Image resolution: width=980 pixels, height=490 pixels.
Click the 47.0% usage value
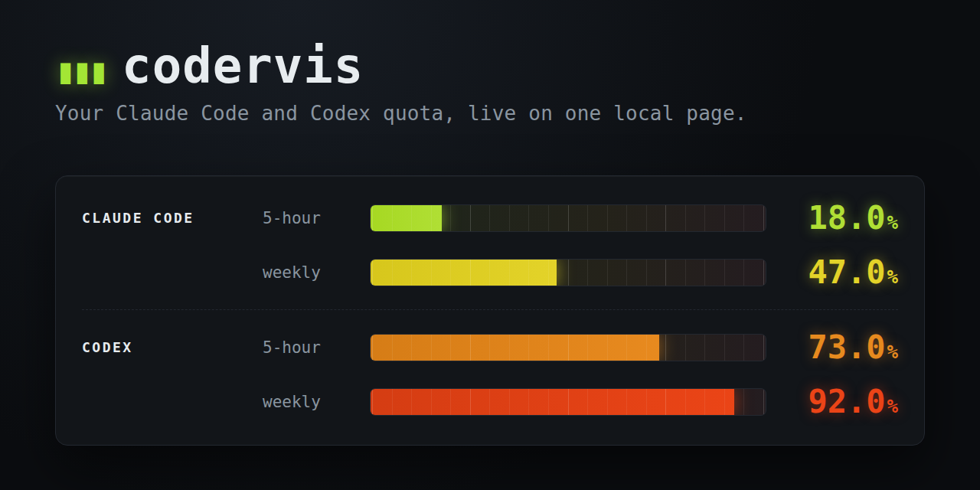(853, 273)
